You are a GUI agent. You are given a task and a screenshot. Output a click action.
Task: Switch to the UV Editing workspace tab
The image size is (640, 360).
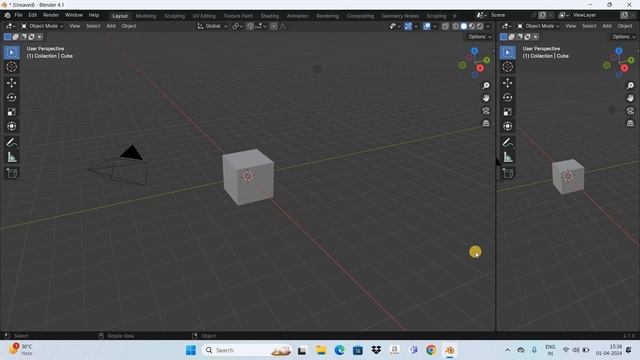[204, 16]
